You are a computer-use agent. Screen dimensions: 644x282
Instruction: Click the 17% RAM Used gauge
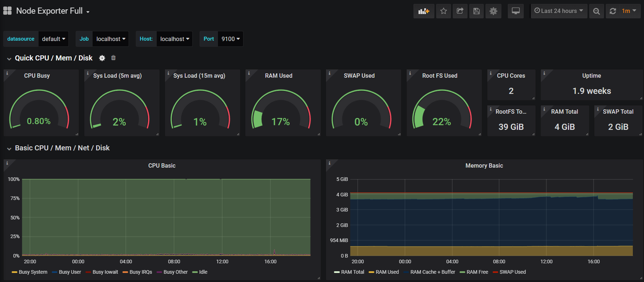pyautogui.click(x=281, y=109)
